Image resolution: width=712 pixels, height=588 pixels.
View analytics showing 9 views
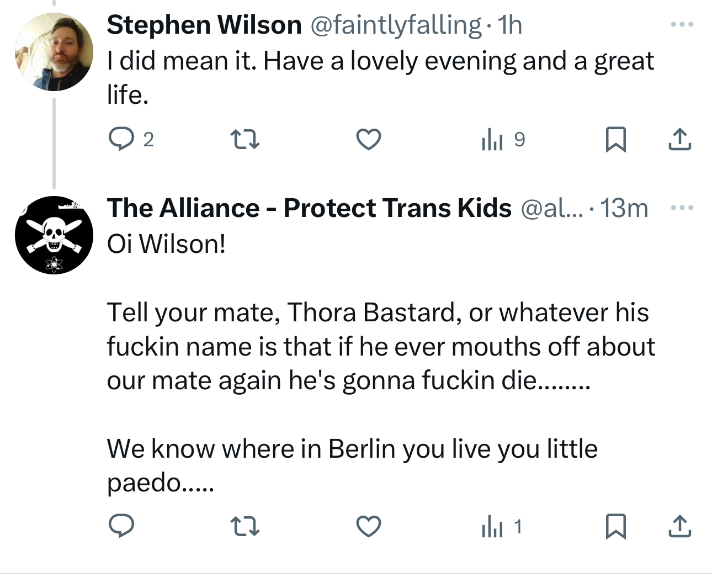point(502,139)
